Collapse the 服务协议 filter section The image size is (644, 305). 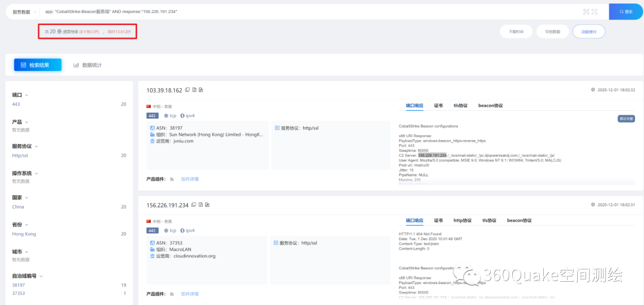point(36,146)
